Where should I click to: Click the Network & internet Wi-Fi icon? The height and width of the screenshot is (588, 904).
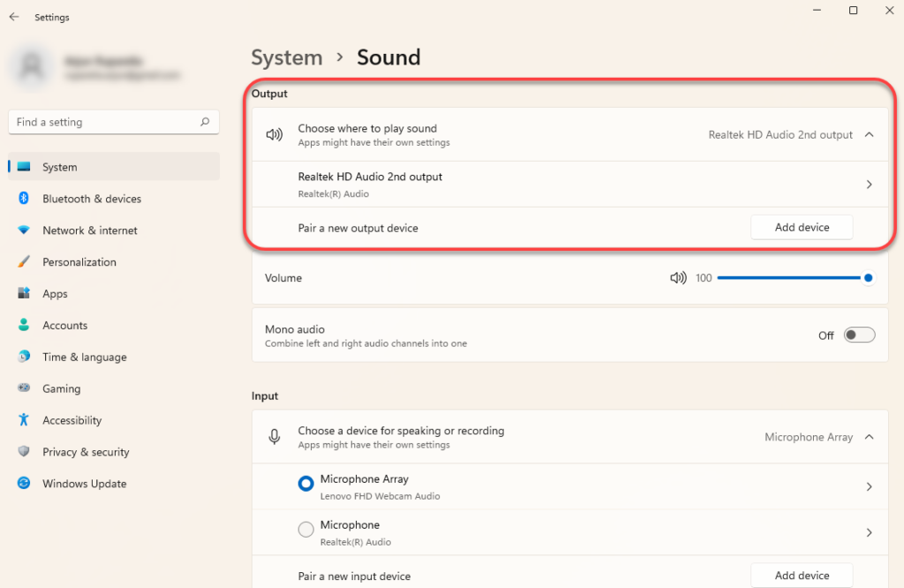click(x=24, y=230)
